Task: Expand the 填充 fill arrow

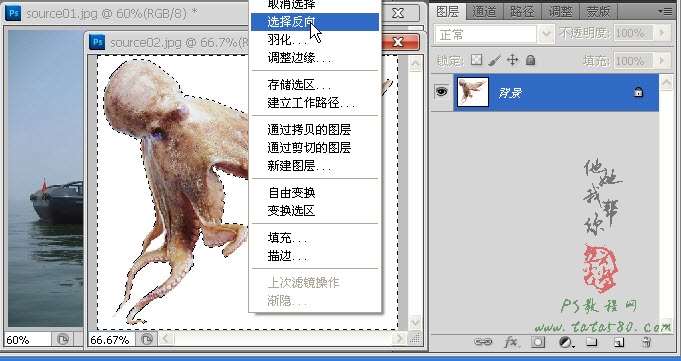Action: tap(662, 60)
